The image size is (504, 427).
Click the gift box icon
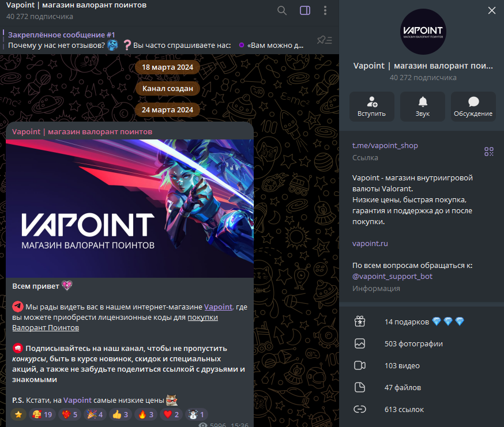click(x=360, y=322)
